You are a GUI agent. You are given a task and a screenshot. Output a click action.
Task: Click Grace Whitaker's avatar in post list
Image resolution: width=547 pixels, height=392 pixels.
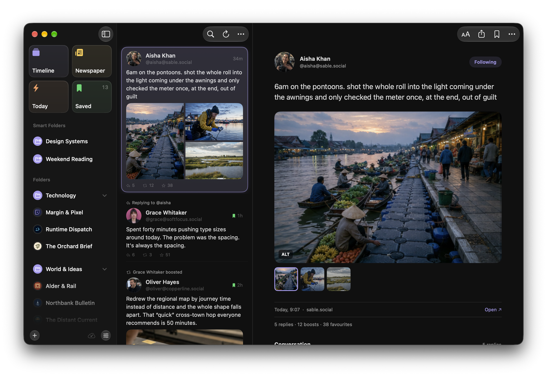[134, 216]
